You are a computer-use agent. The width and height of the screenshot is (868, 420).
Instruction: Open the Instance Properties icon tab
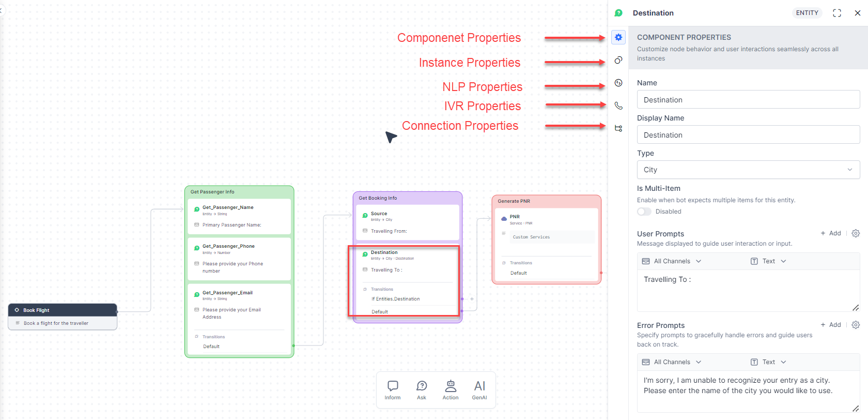[x=618, y=60]
